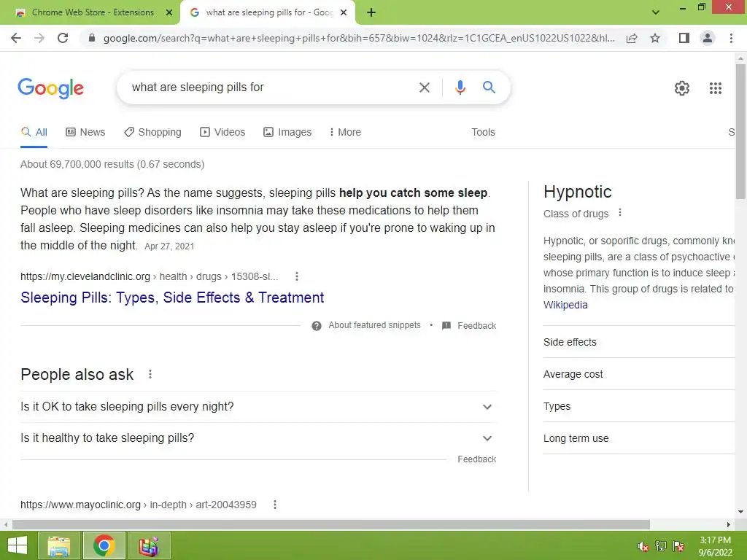Expand 'Is it healthy to take sleeping pills?'
Screen dimensions: 747x560
pos(258,438)
